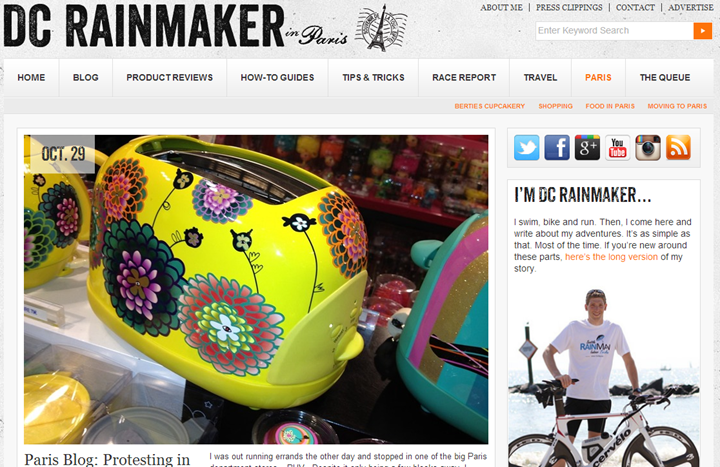Follow "here's the long version" link
720x467 pixels.
coord(611,257)
